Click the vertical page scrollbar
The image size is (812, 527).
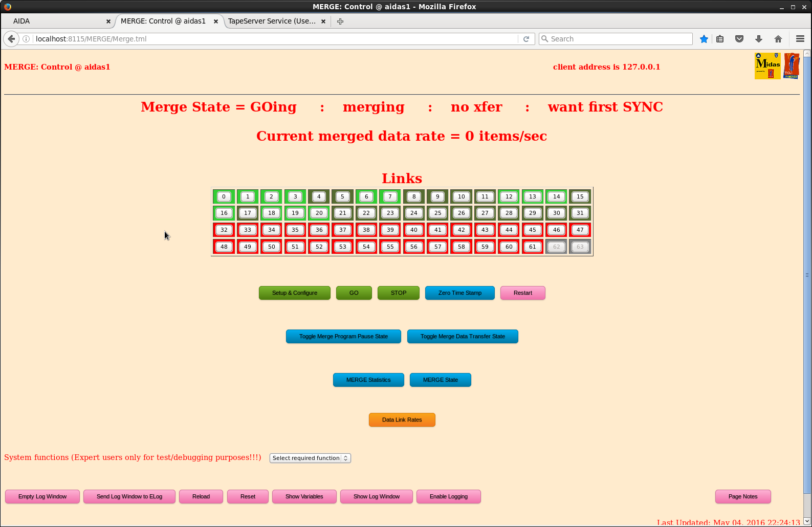[807, 275]
